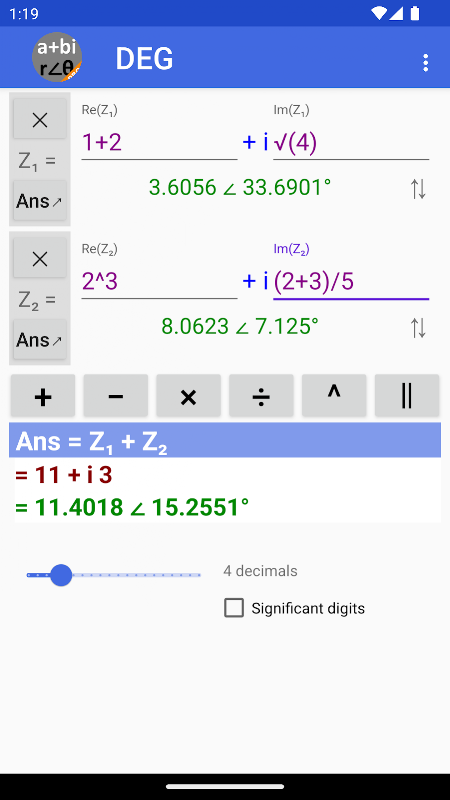Edit the Re(Z1) field containing 1+2

click(x=159, y=143)
